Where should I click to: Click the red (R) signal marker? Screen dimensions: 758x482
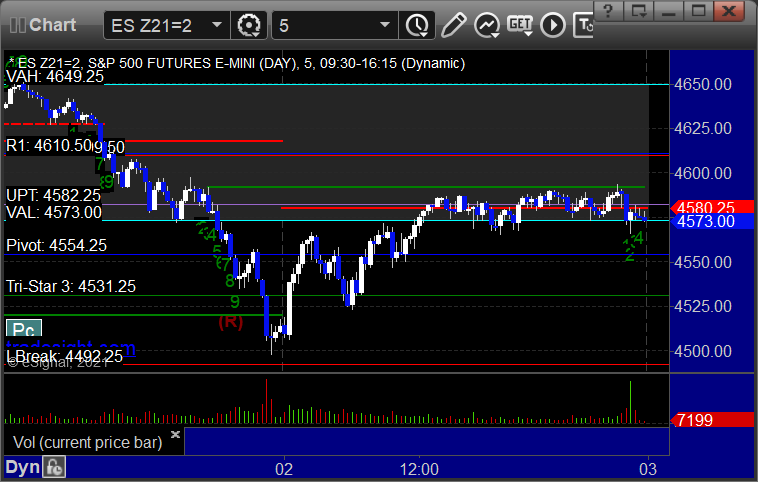[231, 321]
